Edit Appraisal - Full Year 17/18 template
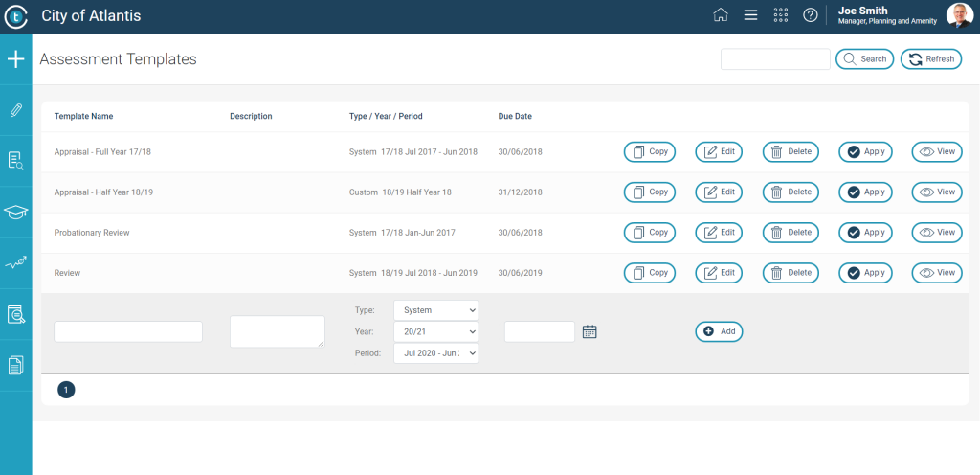 720,151
